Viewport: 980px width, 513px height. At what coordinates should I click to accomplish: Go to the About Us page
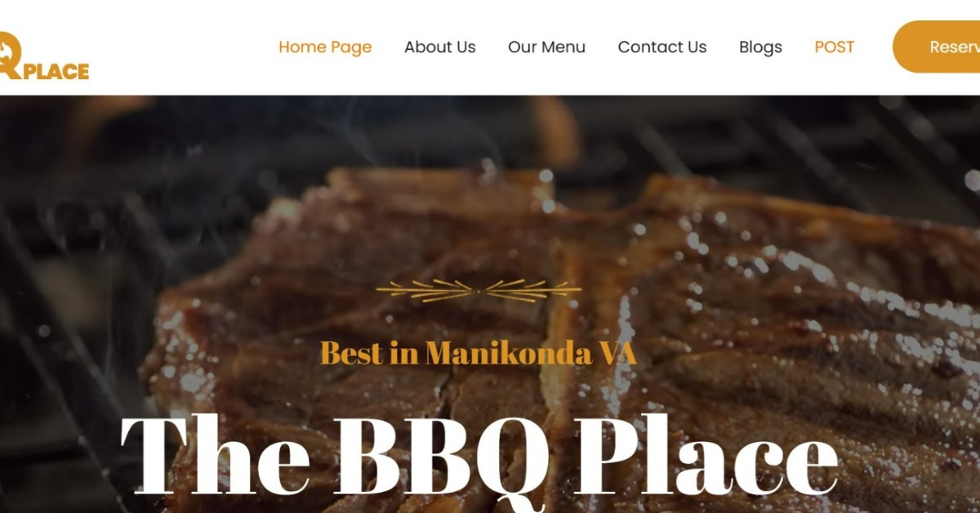click(x=439, y=47)
